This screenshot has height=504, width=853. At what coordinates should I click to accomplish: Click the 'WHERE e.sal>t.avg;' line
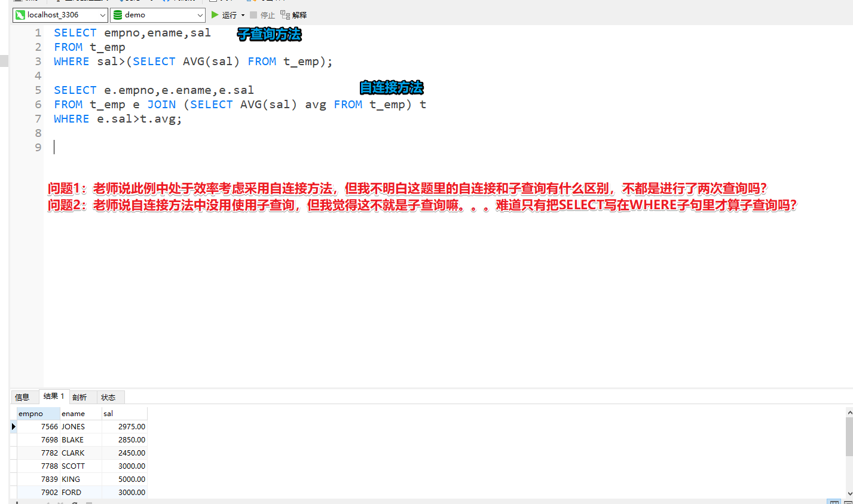[118, 119]
